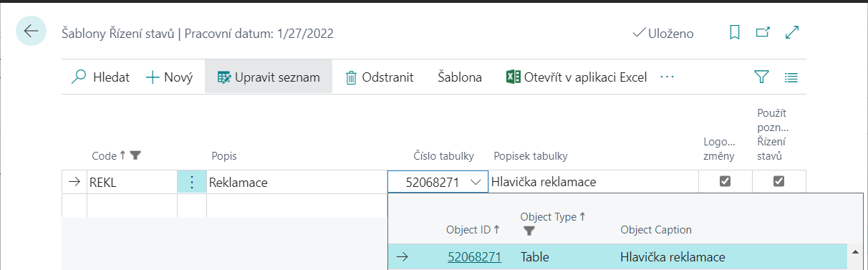The height and width of the screenshot is (270, 868).
Task: Uncheck the Logo změny checkbox
Action: [725, 182]
